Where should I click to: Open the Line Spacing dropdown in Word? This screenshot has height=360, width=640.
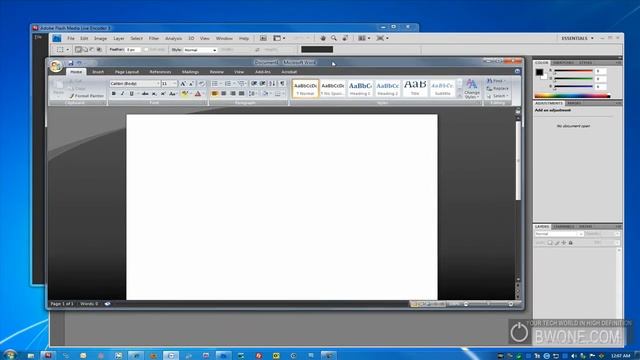(253, 94)
